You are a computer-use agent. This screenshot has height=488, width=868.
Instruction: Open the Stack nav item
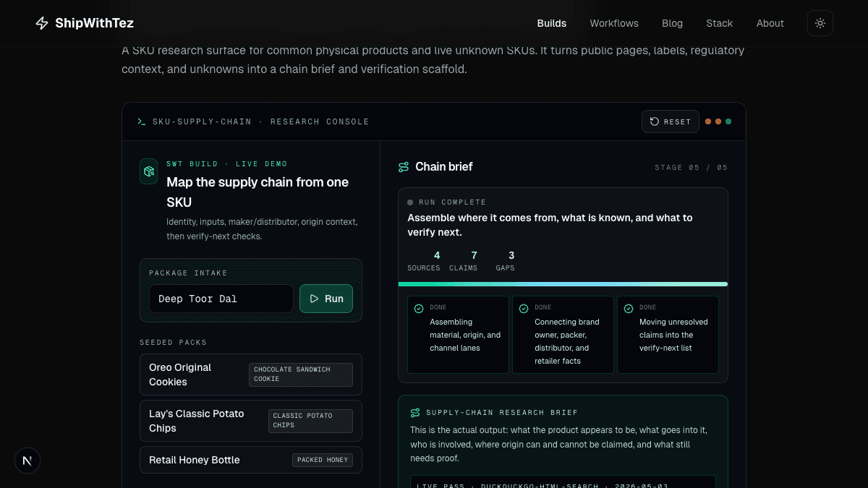click(x=719, y=23)
